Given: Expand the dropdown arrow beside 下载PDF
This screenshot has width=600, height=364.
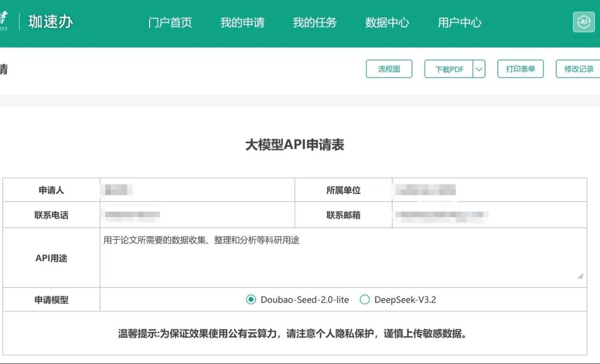Looking at the screenshot, I should pyautogui.click(x=479, y=69).
